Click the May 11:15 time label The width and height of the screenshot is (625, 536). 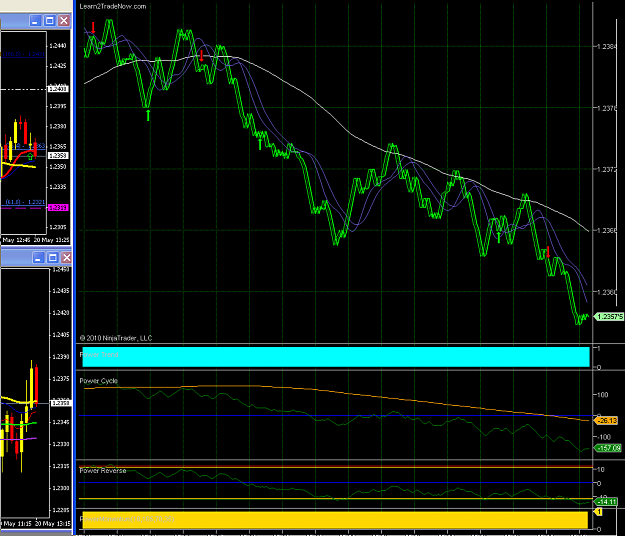point(18,524)
